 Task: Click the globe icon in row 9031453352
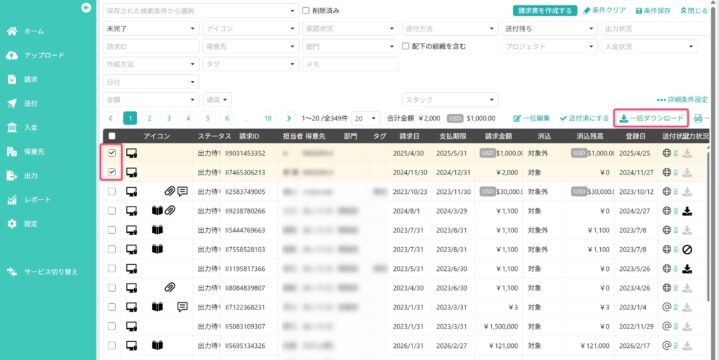click(667, 153)
